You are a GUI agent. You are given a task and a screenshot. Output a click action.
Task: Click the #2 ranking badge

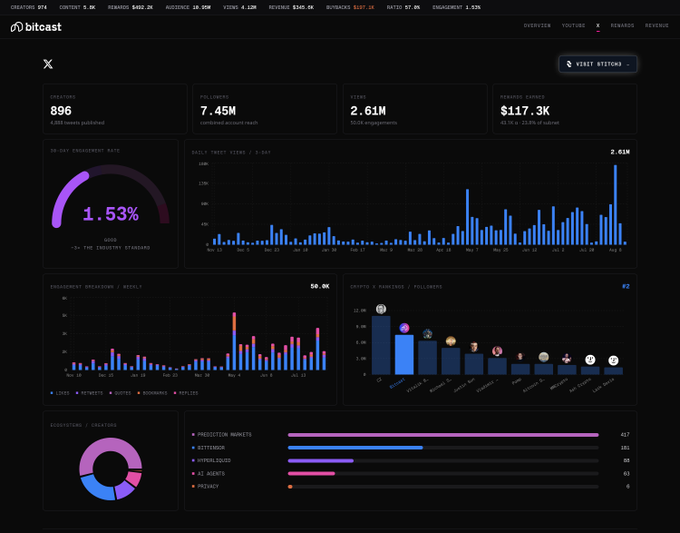(x=625, y=286)
